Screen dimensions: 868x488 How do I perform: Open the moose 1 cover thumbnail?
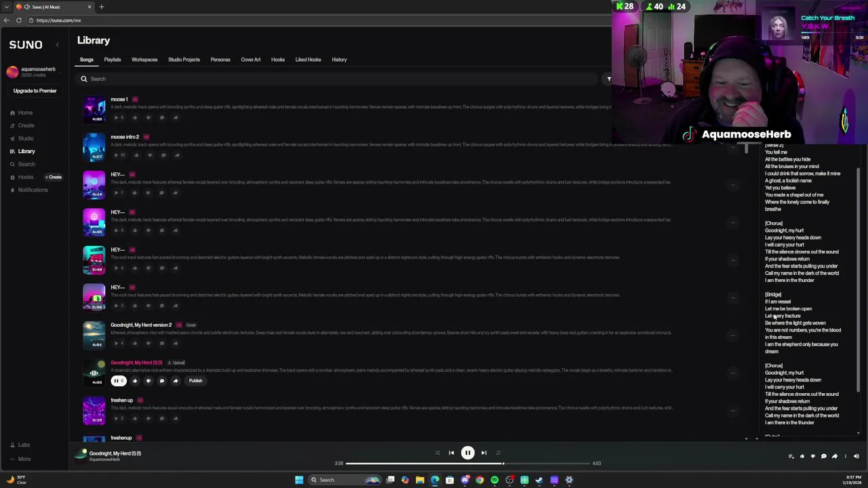94,110
